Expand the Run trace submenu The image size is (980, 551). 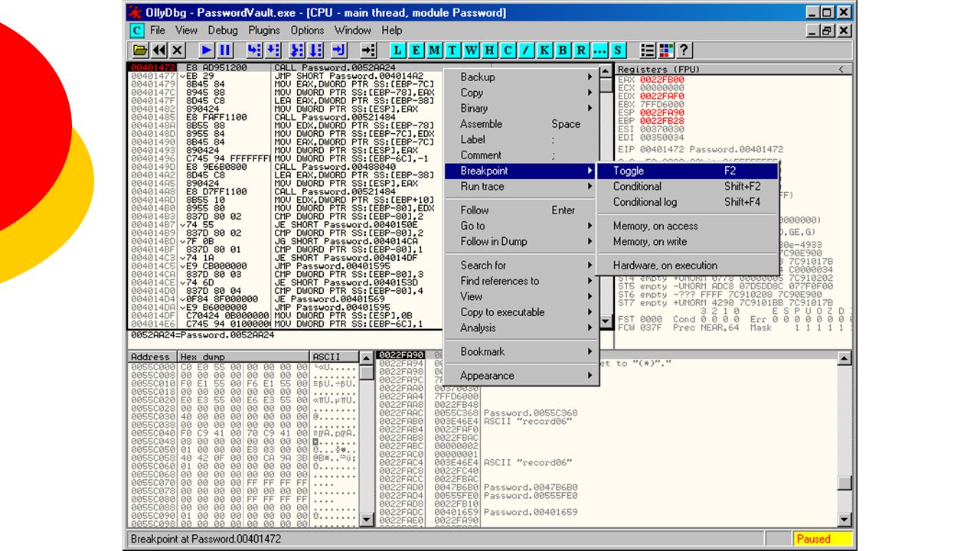point(521,186)
